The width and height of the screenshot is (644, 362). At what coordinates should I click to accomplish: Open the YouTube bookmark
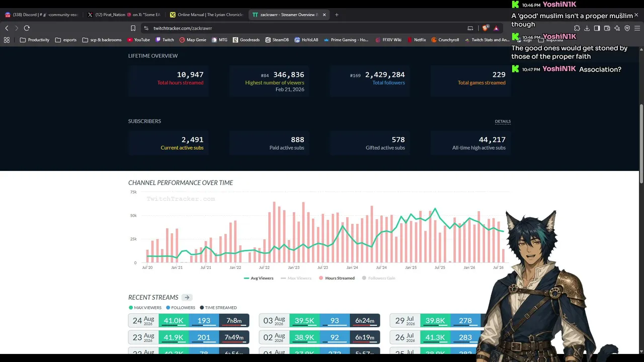pyautogui.click(x=138, y=40)
